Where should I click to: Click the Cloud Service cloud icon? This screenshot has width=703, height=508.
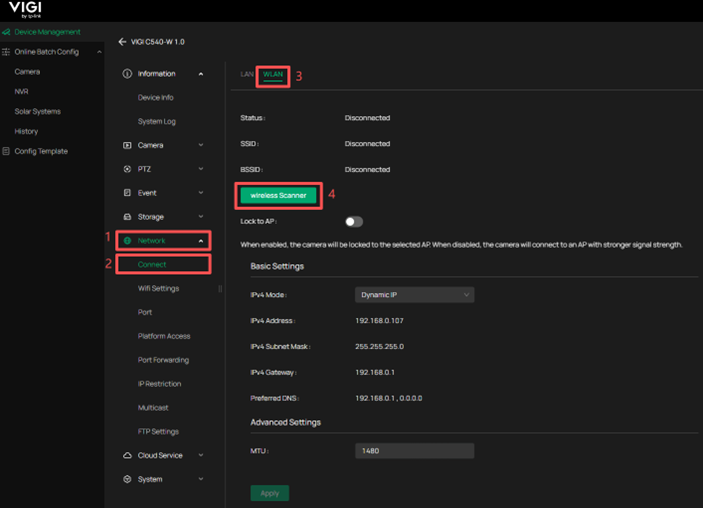(127, 455)
